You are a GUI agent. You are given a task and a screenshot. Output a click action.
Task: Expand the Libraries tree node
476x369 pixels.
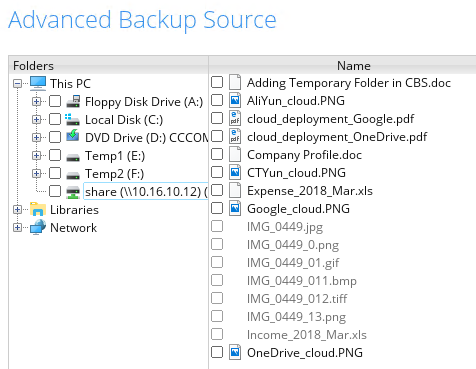tap(17, 209)
